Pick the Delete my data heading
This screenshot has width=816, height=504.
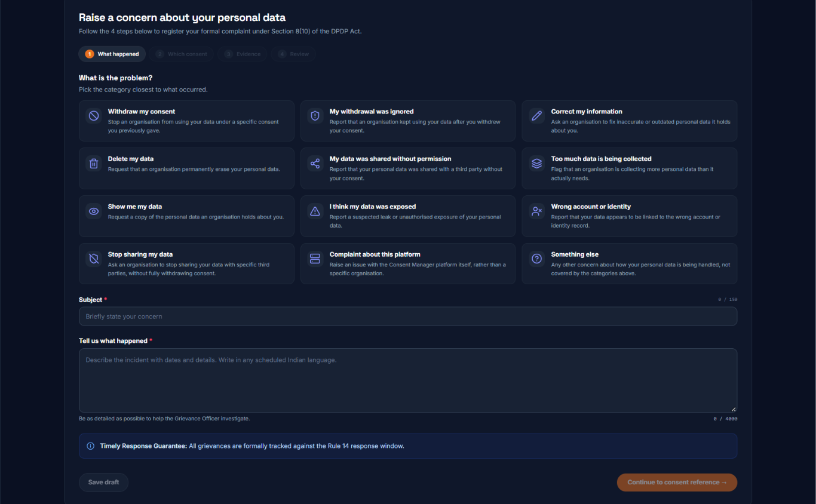pyautogui.click(x=131, y=159)
